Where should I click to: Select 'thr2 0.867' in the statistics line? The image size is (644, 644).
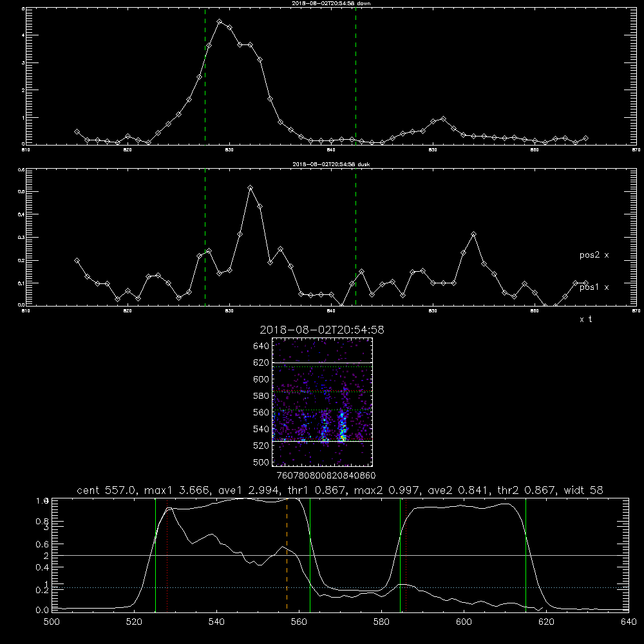[527, 490]
